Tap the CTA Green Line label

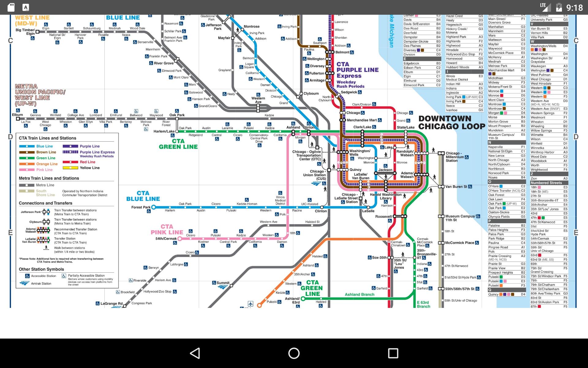tap(178, 144)
